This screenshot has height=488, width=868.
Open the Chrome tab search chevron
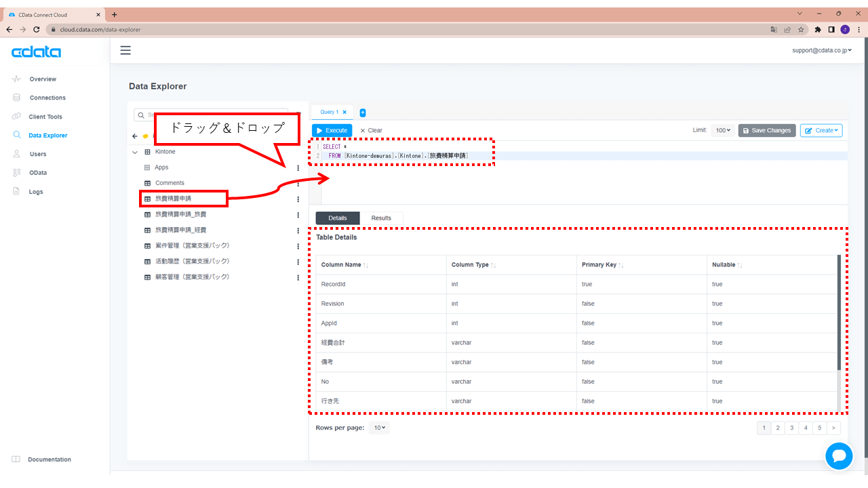point(800,14)
